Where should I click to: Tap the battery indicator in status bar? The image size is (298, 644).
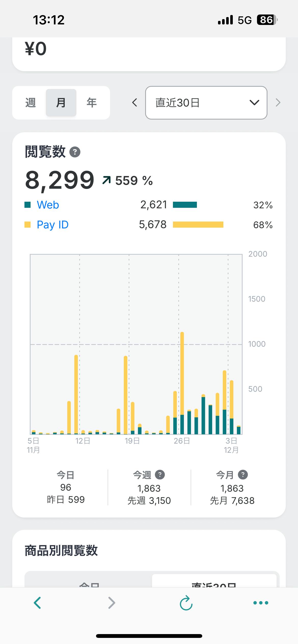[267, 20]
